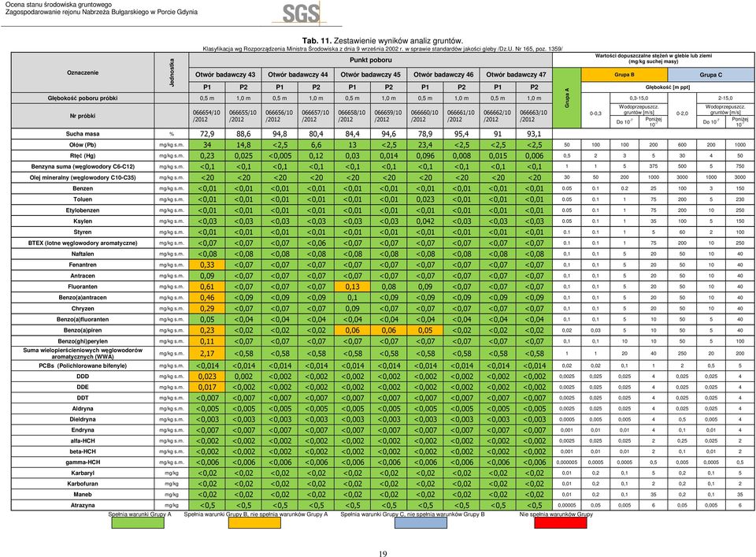Select the table title 'Tab. 11.'
The width and height of the screenshot is (756, 557).
point(317,41)
